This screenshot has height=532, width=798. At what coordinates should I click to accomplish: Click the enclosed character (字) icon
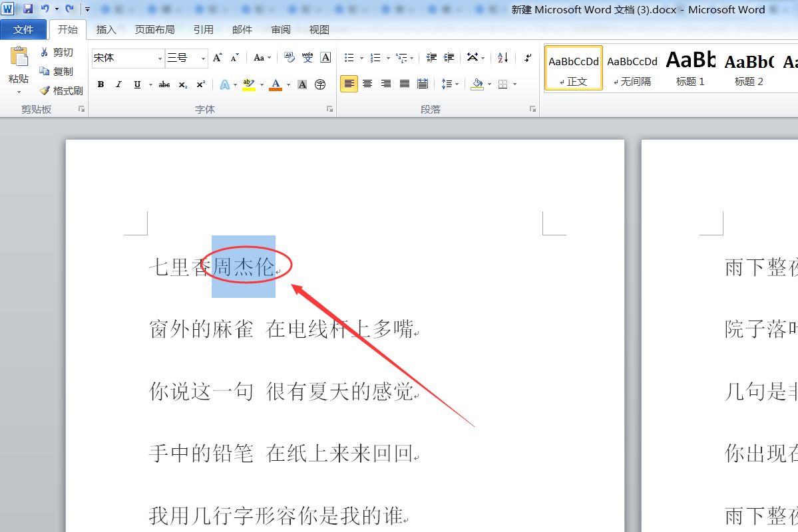320,84
